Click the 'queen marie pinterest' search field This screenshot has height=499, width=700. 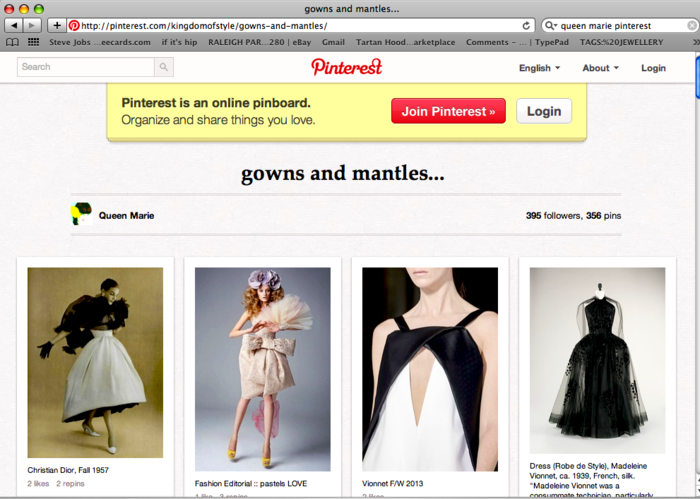[621, 26]
